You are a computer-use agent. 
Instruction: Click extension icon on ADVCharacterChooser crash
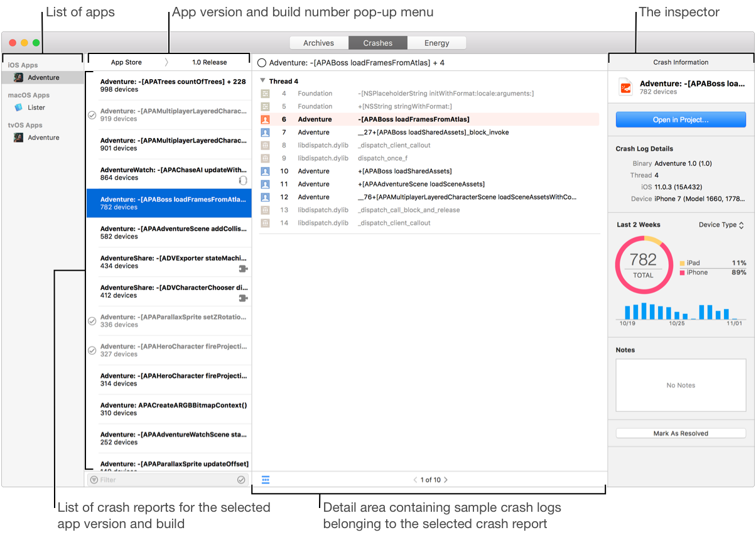(x=244, y=298)
